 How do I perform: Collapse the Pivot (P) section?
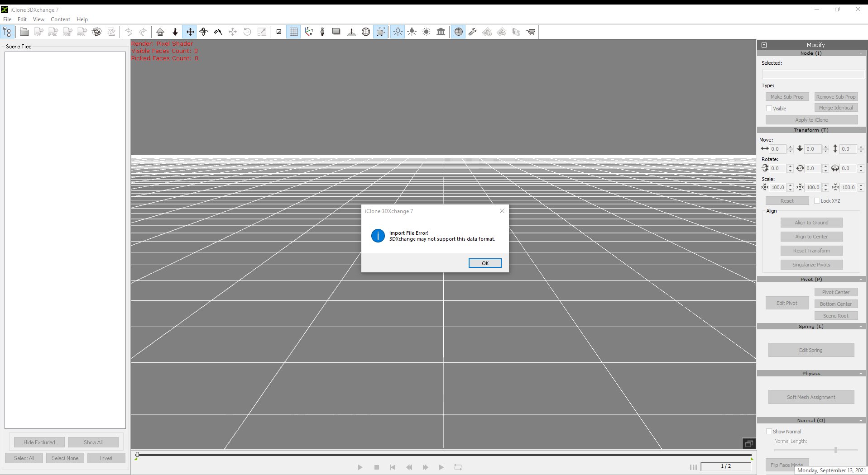click(x=861, y=280)
